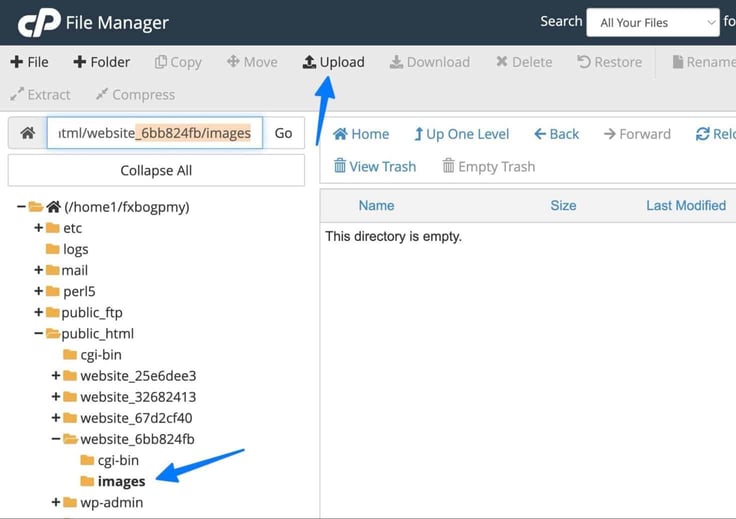Click the logs folder icon
The image size is (736, 519).
tap(53, 249)
